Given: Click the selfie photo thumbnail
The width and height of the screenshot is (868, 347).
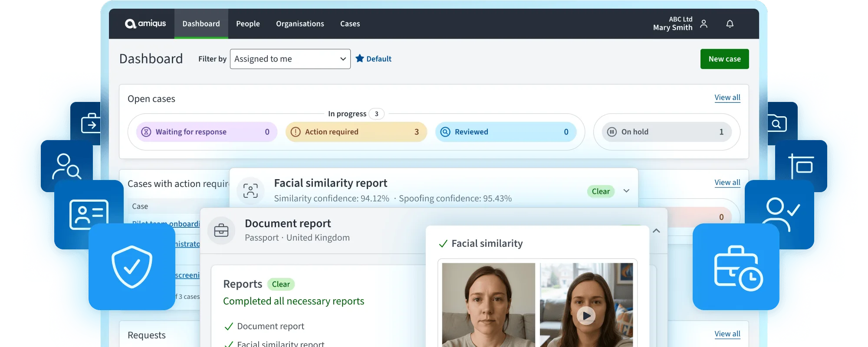Looking at the screenshot, I should click(489, 305).
